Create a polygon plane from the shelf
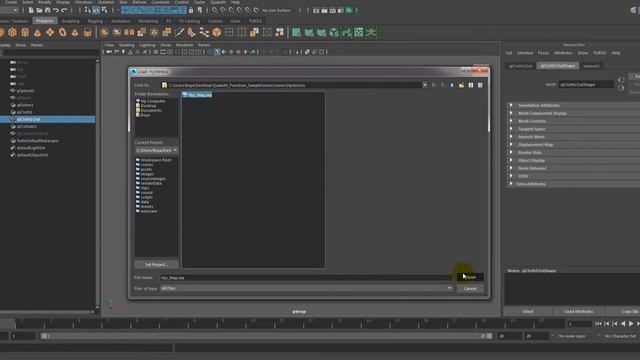Screen dimensions: 640x360 point(50,32)
